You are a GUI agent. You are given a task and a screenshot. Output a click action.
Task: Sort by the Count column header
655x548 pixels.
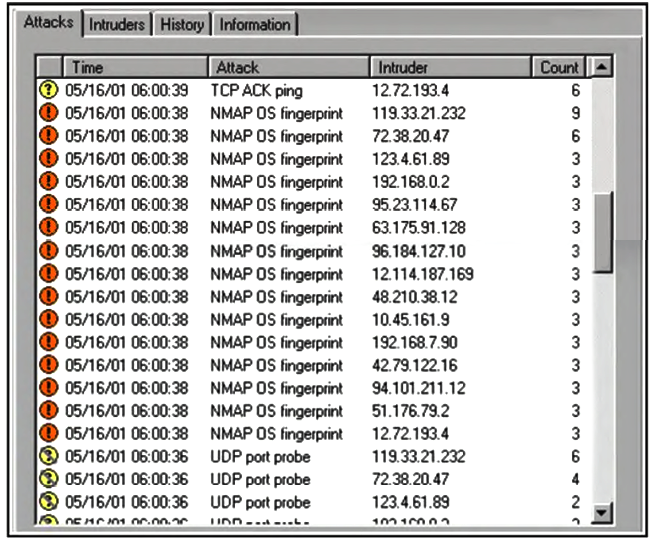[559, 67]
